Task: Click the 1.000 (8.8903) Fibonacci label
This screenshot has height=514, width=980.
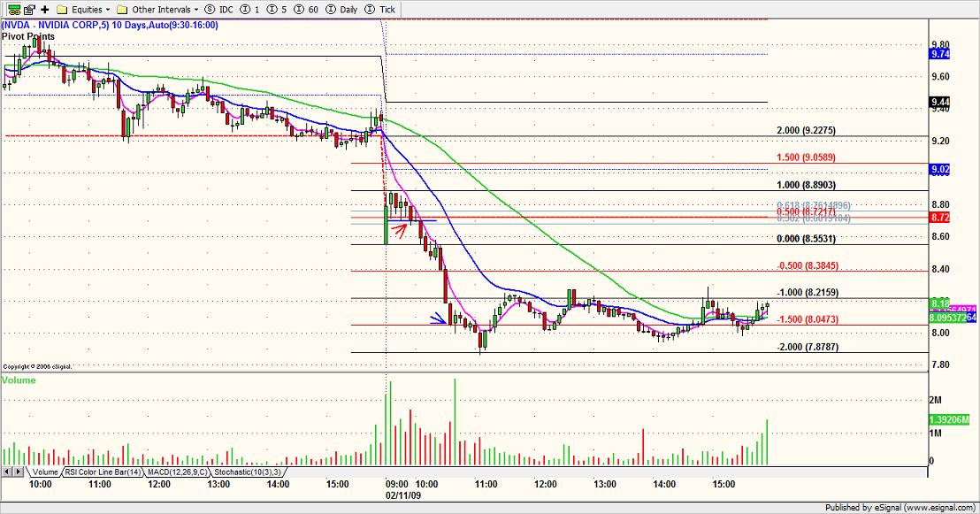Action: tap(806, 185)
